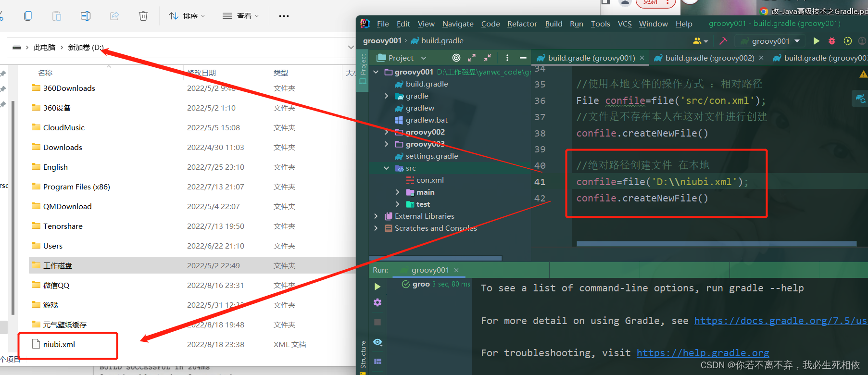Open the Navigate menu
This screenshot has height=375, width=868.
tap(458, 24)
